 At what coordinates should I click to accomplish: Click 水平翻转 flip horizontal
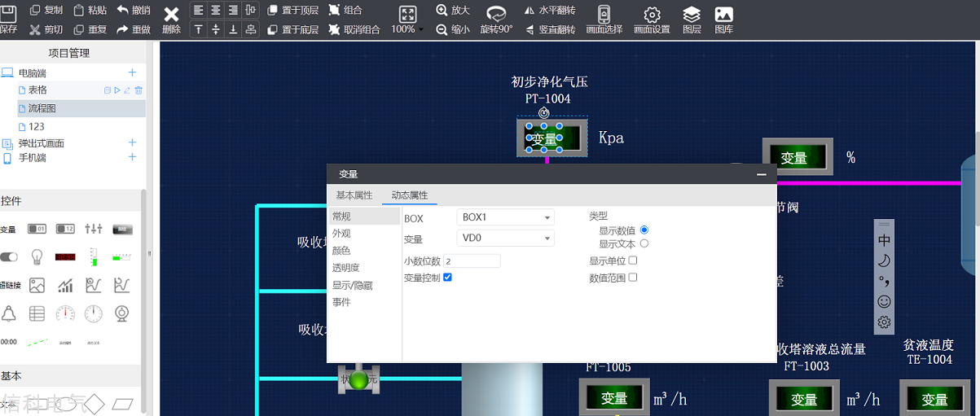click(x=550, y=11)
